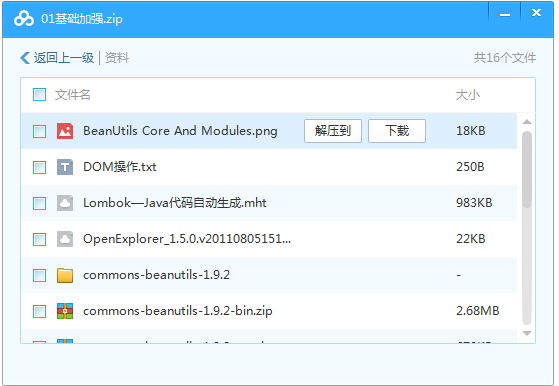Click the scrollbar up arrow
The width and height of the screenshot is (559, 386).
527,122
